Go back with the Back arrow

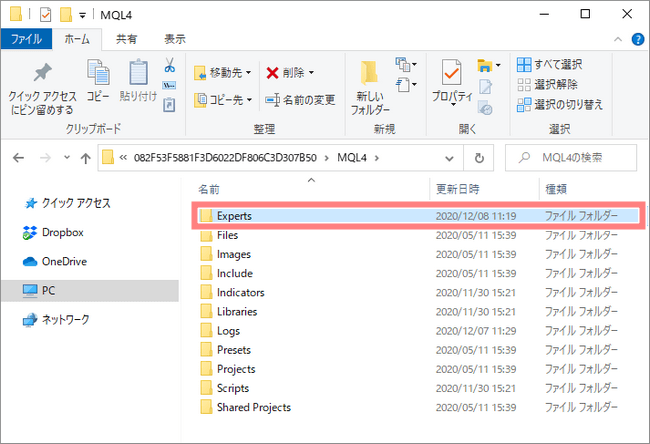coord(19,158)
